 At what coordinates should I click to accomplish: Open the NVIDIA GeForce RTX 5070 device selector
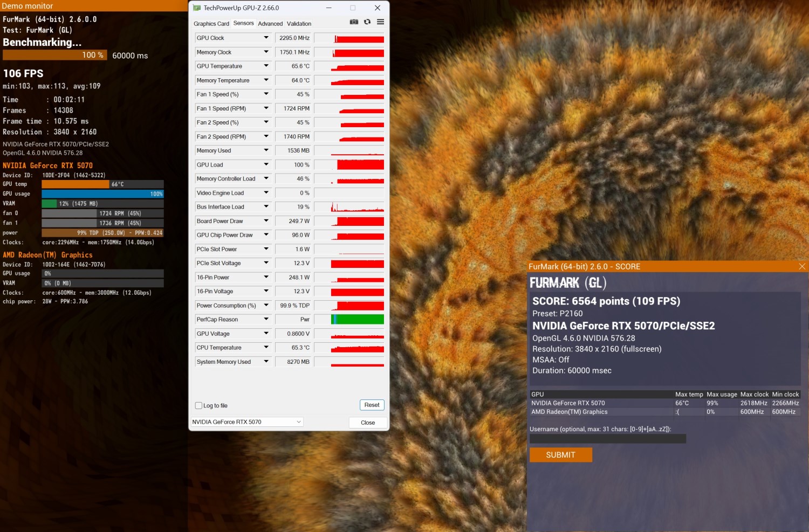point(248,422)
